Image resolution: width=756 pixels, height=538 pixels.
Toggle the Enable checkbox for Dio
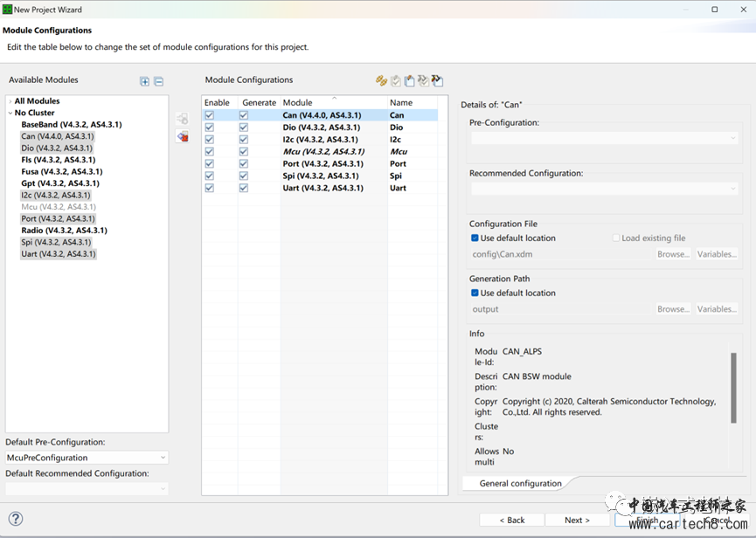(x=209, y=128)
